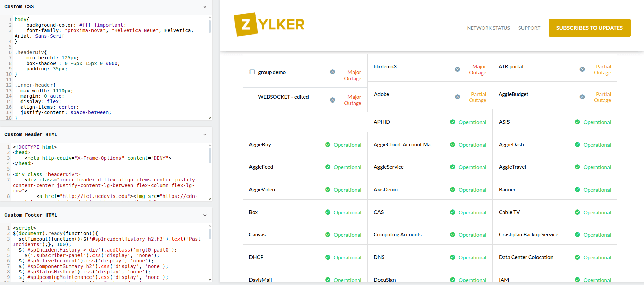This screenshot has width=644, height=285.
Task: Click Operational status text for Canvas
Action: [347, 235]
